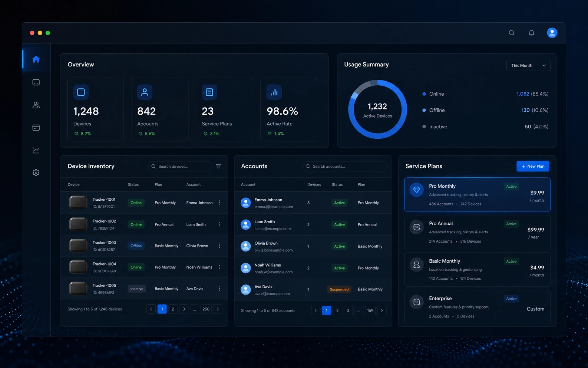
Task: Open row menu for Tracker-1001
Action: tap(219, 203)
